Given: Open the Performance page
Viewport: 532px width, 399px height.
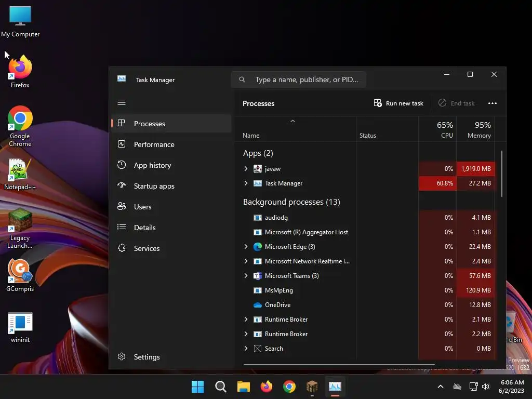Looking at the screenshot, I should (x=171, y=144).
